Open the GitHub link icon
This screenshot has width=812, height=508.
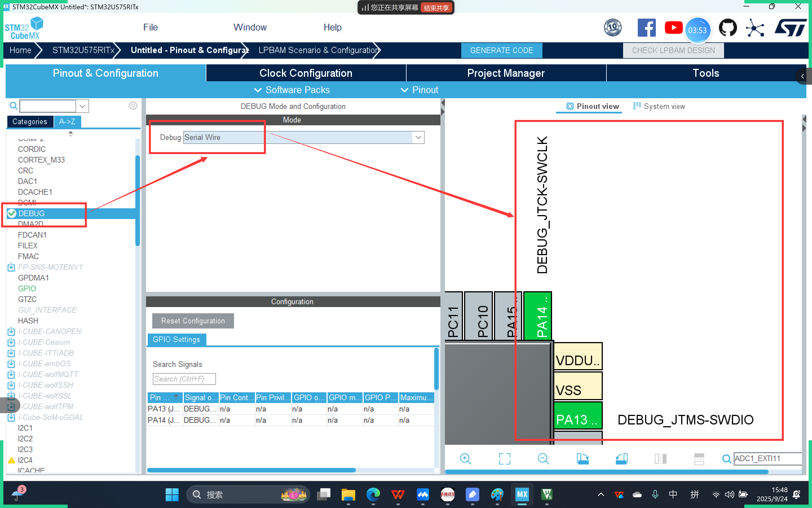[x=727, y=28]
